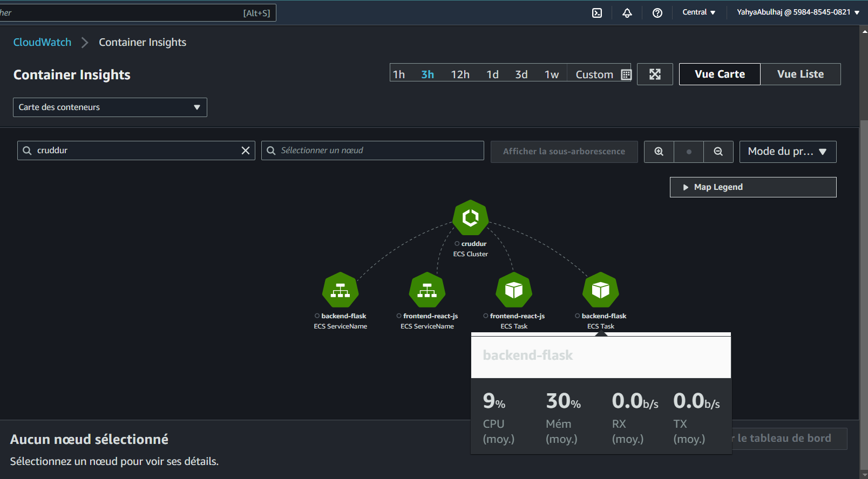Toggle full screen map view
This screenshot has height=479, width=868.
655,74
